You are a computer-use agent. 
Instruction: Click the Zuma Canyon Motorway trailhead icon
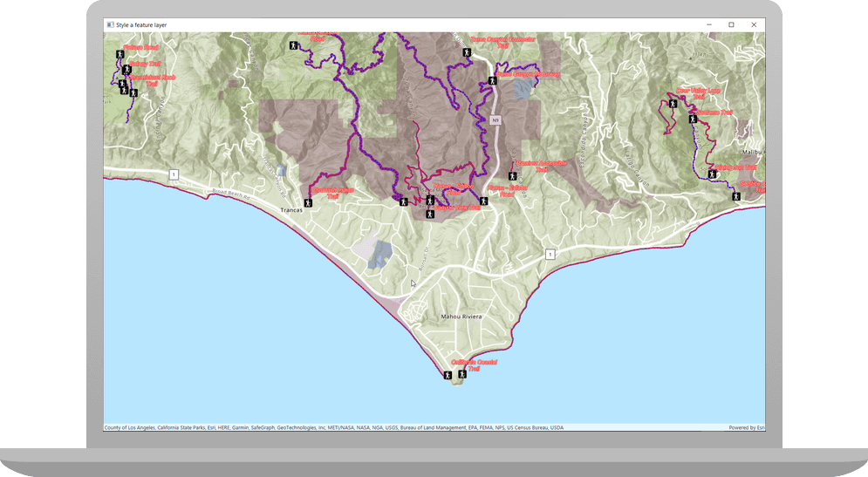[492, 81]
